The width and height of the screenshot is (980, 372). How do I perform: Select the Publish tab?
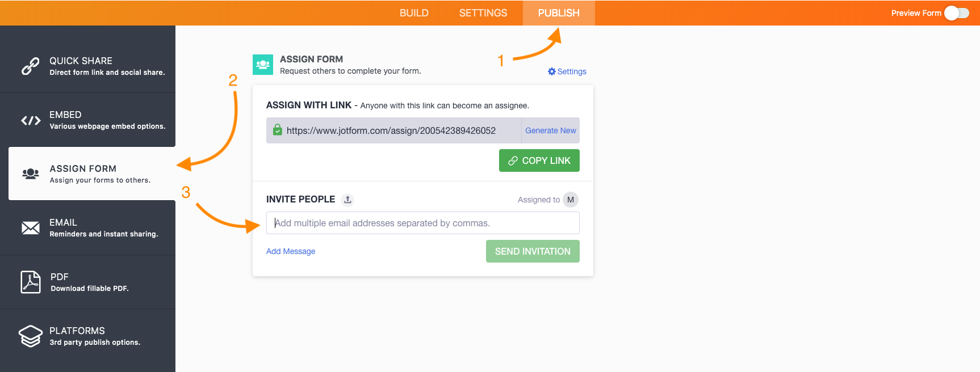(559, 13)
